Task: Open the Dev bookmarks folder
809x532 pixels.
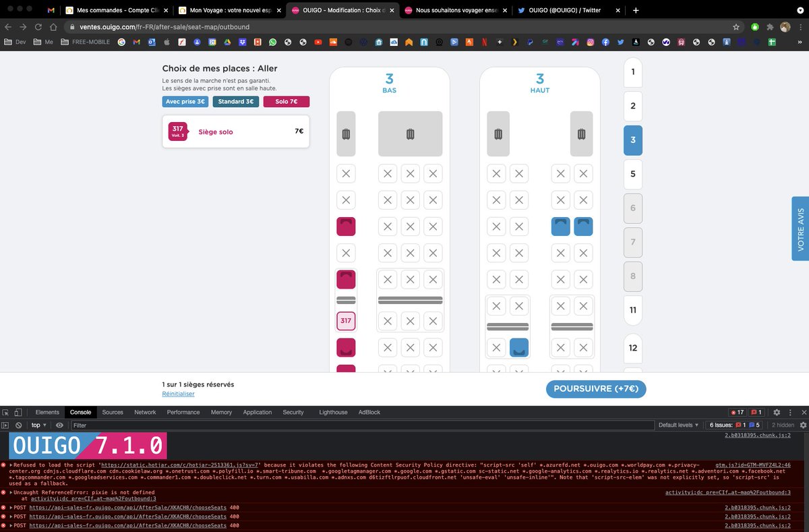Action: (x=14, y=42)
